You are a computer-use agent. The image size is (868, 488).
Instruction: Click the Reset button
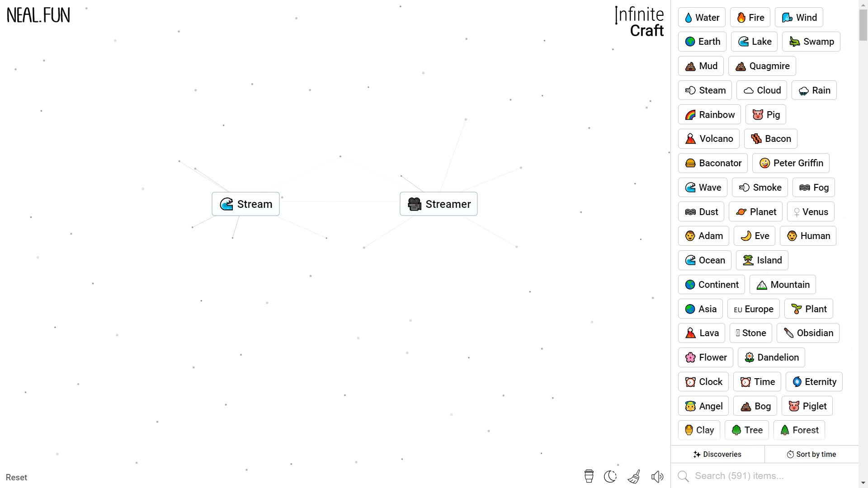click(x=16, y=477)
